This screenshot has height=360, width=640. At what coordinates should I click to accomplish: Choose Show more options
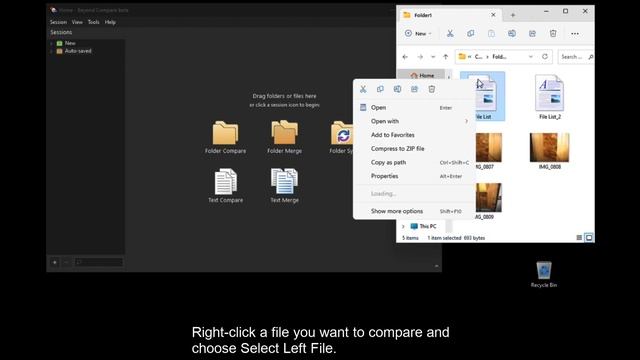point(414,211)
